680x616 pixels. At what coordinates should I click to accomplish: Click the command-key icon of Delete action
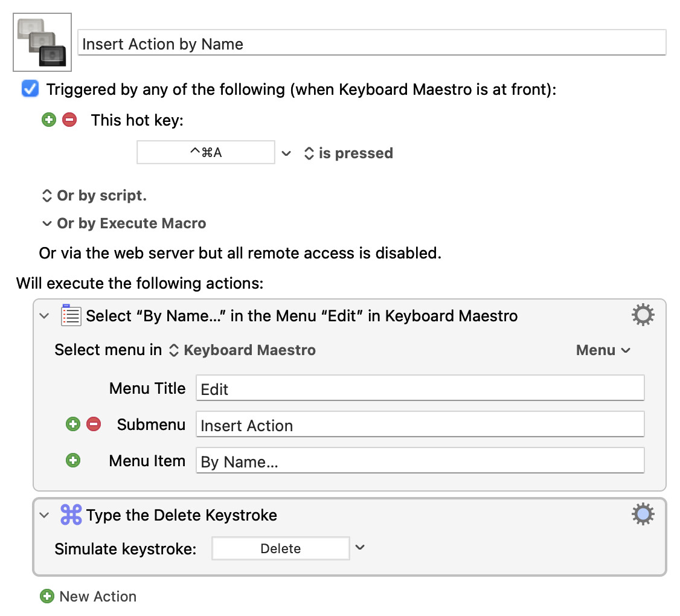pos(71,515)
